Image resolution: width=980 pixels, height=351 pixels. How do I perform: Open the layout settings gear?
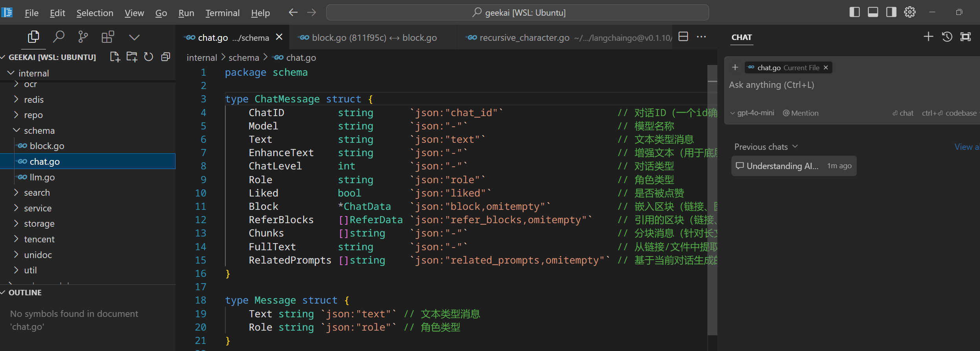point(910,12)
